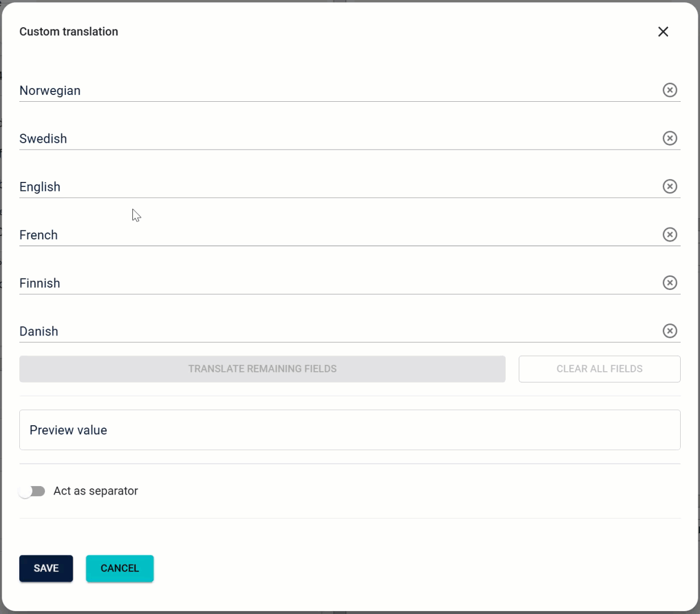The width and height of the screenshot is (700, 614).
Task: Select the English translation input
Action: click(x=335, y=187)
